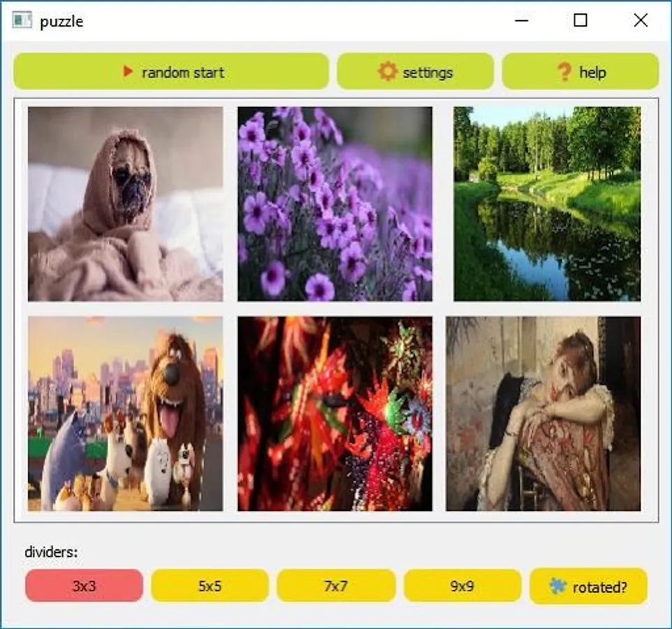672x629 pixels.
Task: Click the blue puzzle piece icon
Action: tap(557, 586)
